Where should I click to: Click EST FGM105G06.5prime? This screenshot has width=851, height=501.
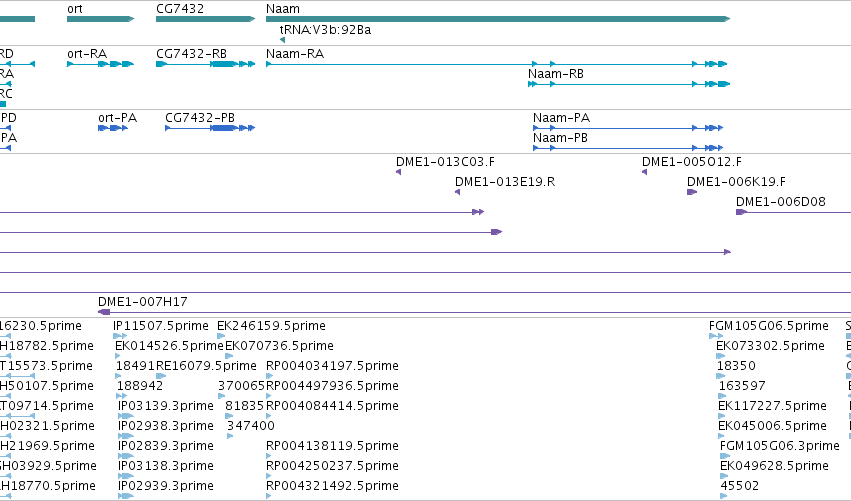tap(769, 326)
